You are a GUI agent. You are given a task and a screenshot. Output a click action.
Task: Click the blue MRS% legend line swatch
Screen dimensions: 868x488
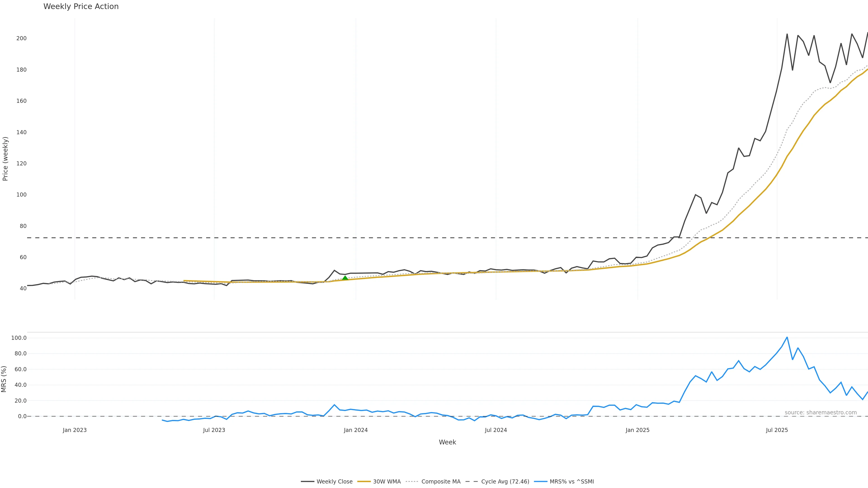pos(540,482)
